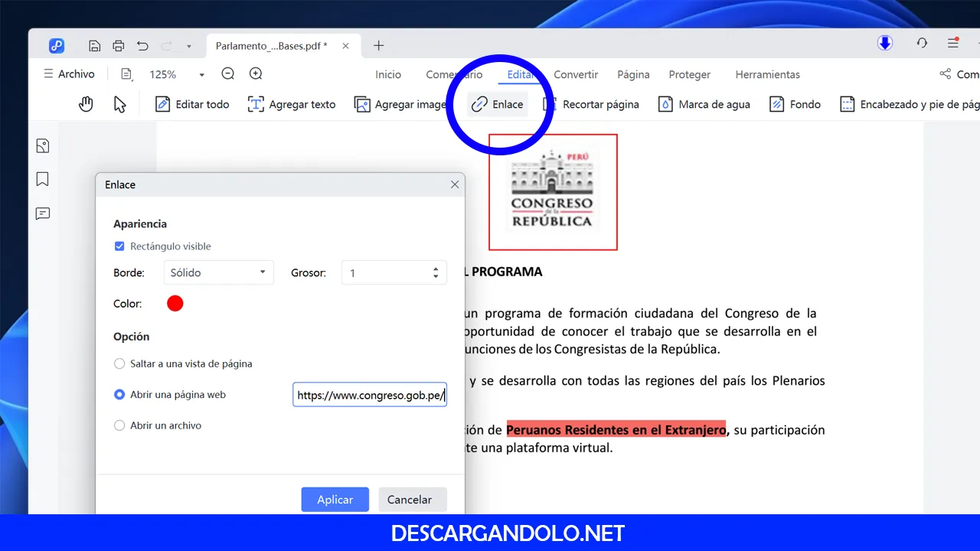Select Saltar a una vista de página

119,364
